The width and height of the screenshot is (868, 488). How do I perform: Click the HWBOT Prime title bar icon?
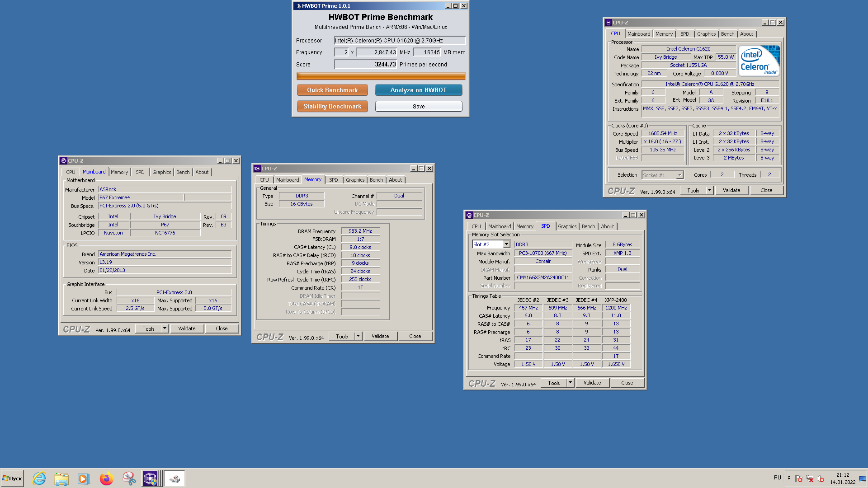click(298, 6)
